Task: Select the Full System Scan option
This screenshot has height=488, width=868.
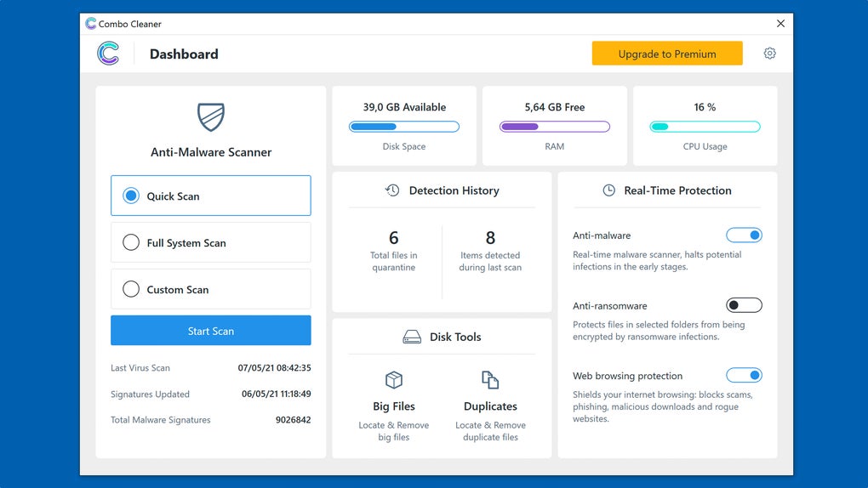Action: click(x=211, y=242)
